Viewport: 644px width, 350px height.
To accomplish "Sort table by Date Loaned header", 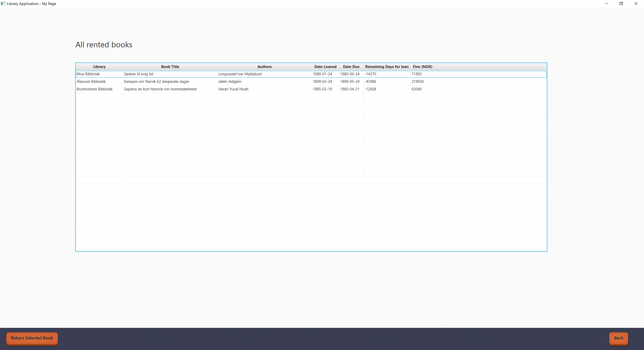I will [x=325, y=67].
